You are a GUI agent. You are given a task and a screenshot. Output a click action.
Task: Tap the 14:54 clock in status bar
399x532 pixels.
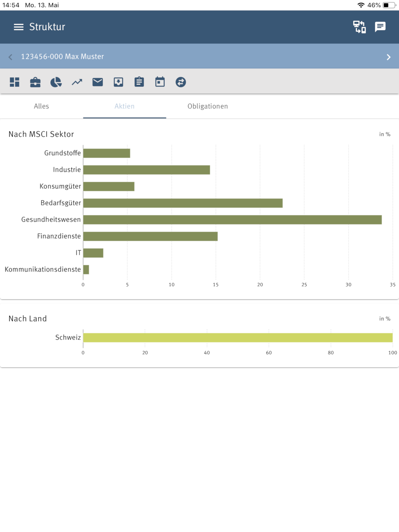tap(11, 5)
